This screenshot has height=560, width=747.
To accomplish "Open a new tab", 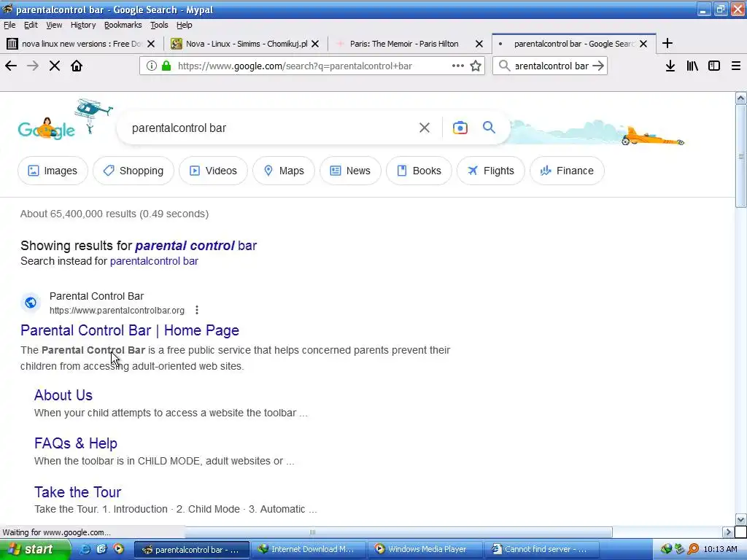I will click(x=667, y=43).
